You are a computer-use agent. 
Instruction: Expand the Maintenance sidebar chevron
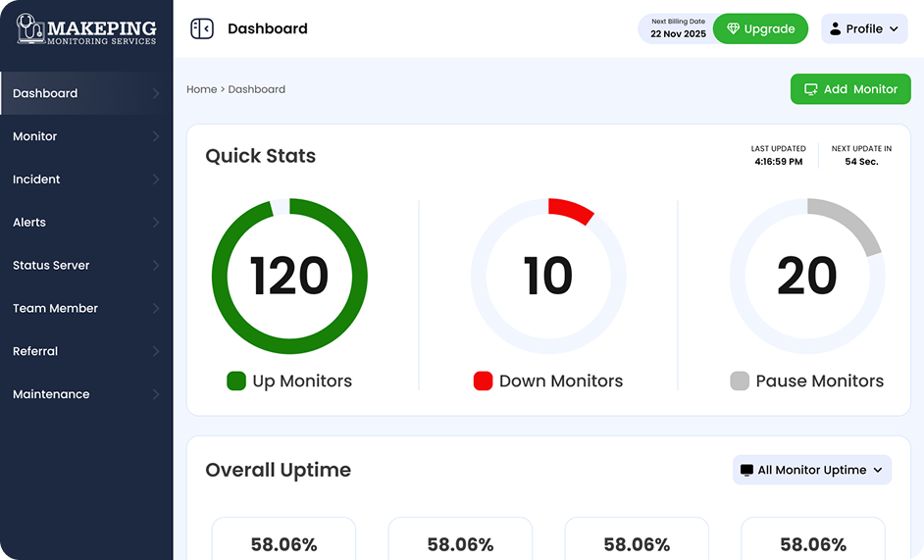click(156, 394)
